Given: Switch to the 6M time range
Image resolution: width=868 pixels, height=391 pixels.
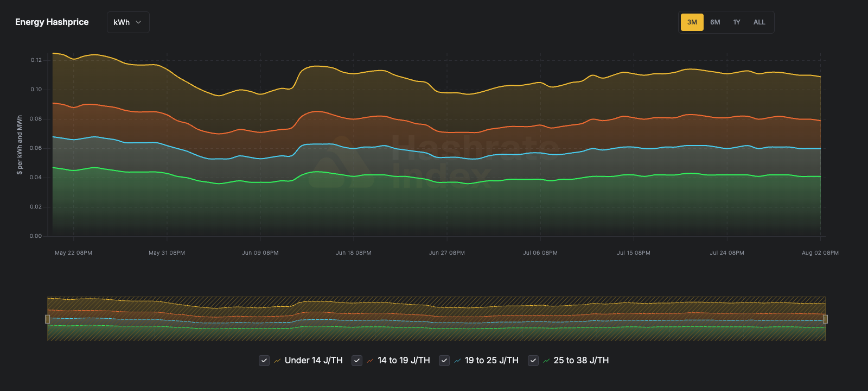Looking at the screenshot, I should click(x=715, y=22).
